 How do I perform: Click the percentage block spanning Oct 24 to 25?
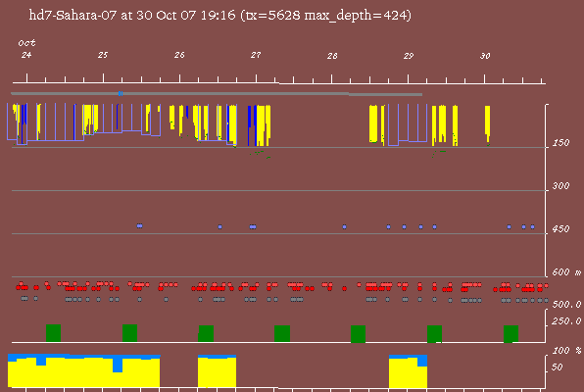(x=84, y=370)
